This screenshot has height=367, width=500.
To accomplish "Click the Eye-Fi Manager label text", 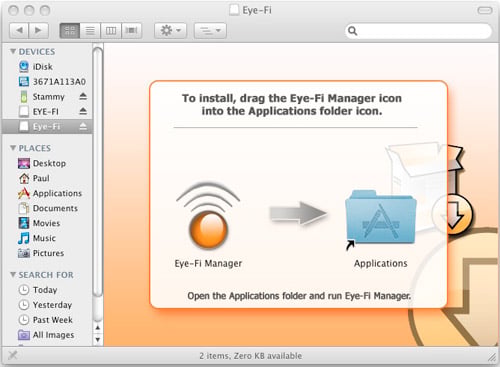I will tap(208, 263).
